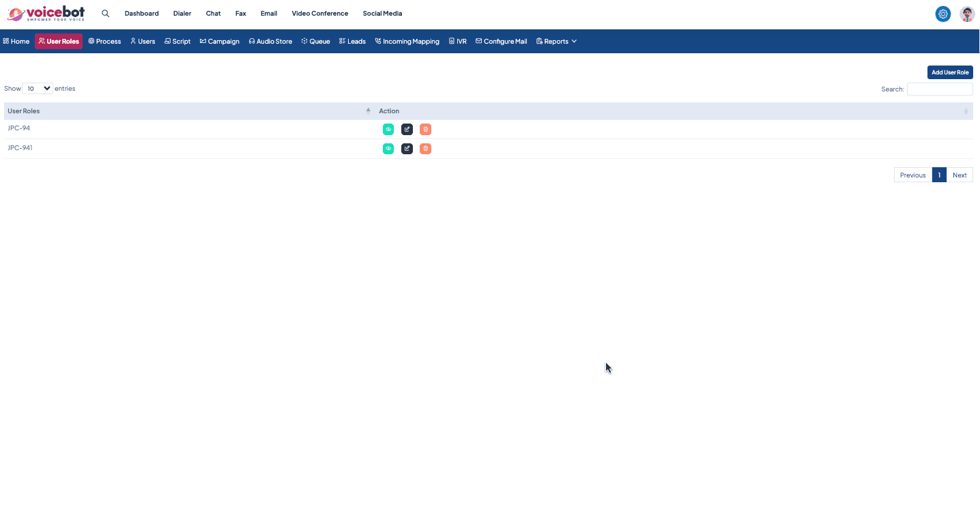Open the settings gear icon

(x=942, y=14)
